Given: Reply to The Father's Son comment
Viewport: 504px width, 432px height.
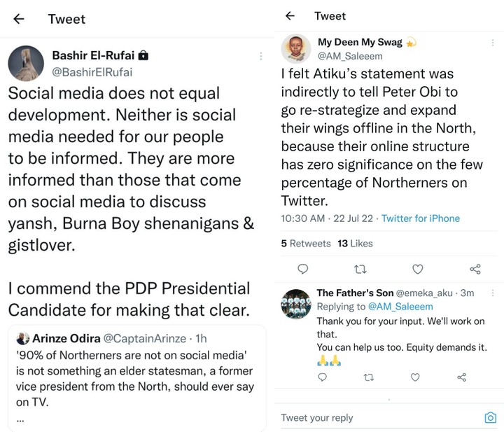Looking at the screenshot, I should [322, 377].
